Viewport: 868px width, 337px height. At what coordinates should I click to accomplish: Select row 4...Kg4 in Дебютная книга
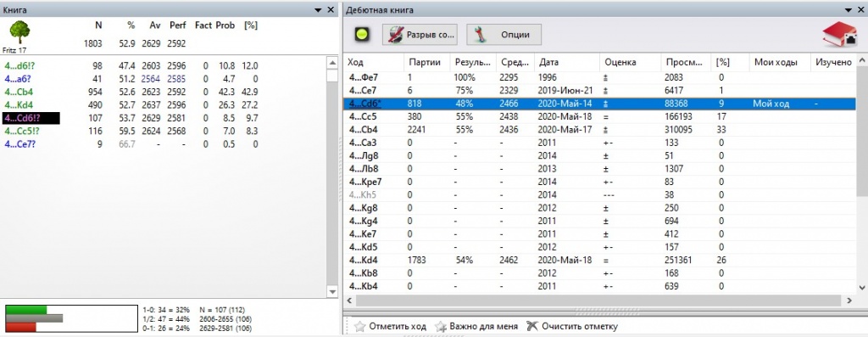coord(599,221)
